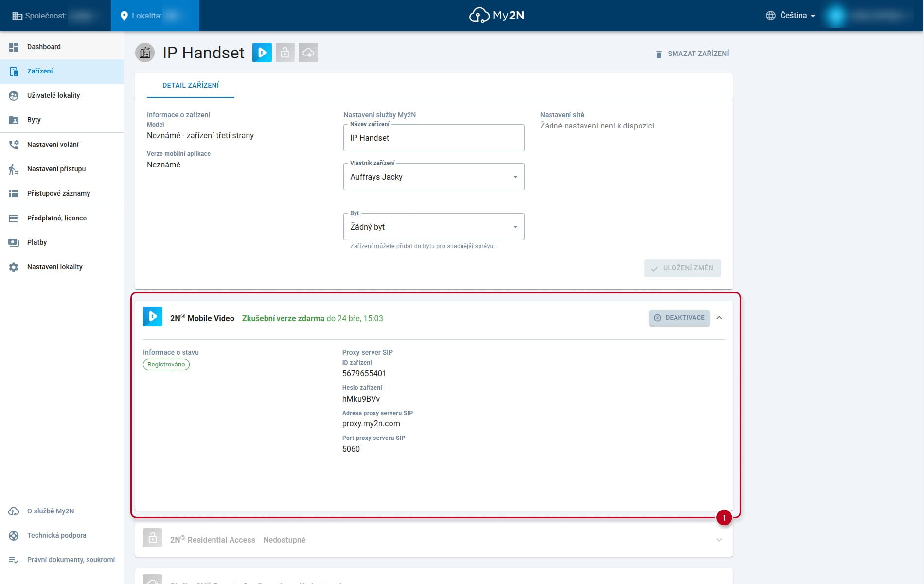Click the Společnost selector in header

click(x=55, y=16)
